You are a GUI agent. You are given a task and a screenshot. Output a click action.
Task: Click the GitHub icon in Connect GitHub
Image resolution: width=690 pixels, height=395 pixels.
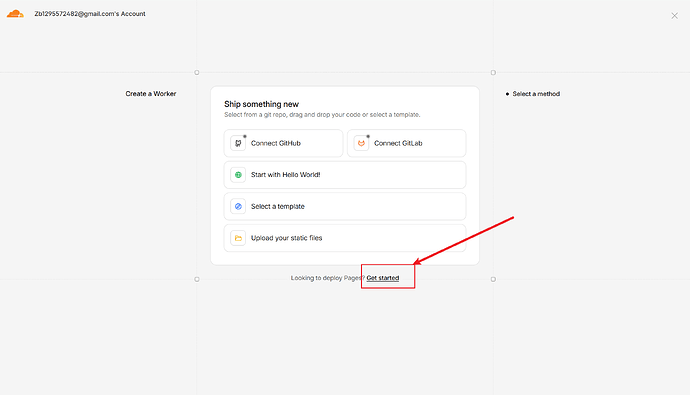point(238,143)
